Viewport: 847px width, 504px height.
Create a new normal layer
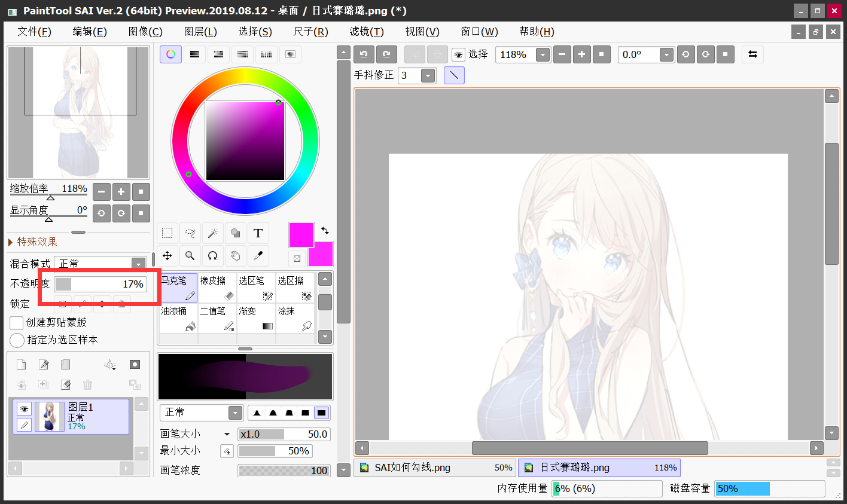coord(21,365)
